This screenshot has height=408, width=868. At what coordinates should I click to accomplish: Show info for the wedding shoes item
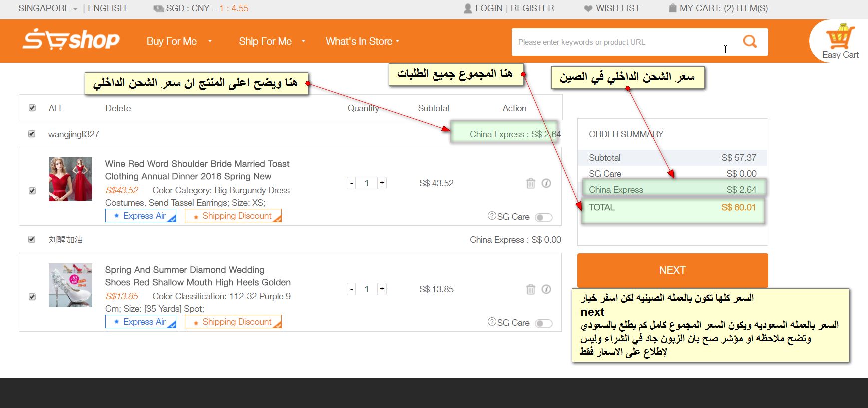(546, 289)
